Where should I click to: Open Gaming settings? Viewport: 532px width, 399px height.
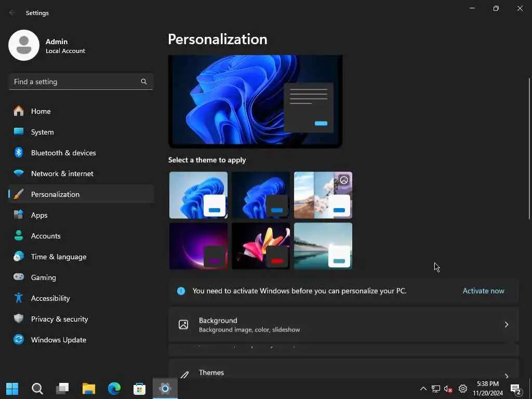click(81, 277)
